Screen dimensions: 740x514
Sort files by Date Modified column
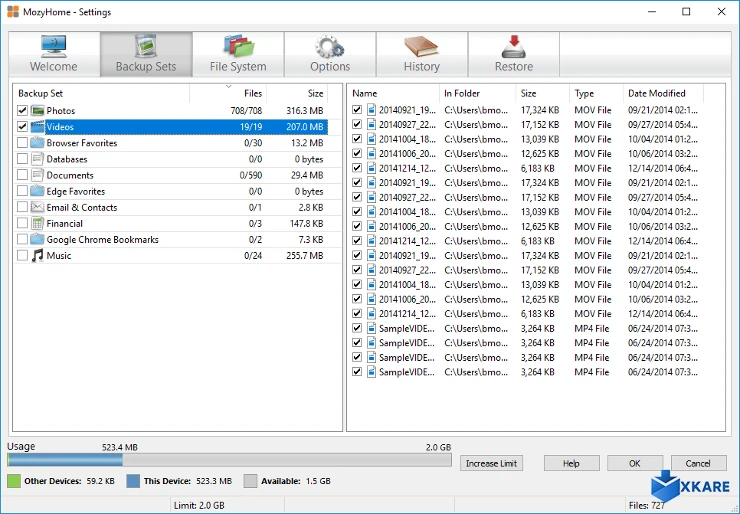[x=656, y=93]
